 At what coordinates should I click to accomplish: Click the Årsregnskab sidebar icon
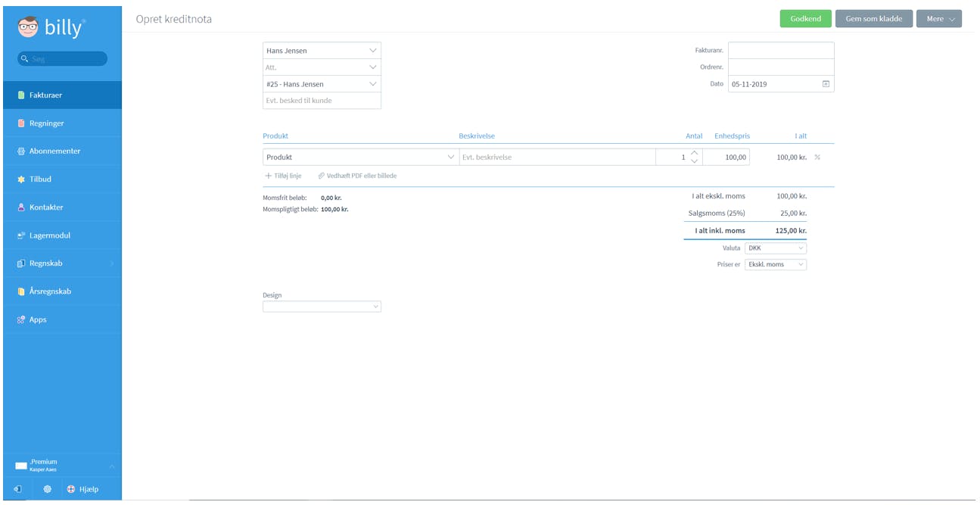click(21, 291)
